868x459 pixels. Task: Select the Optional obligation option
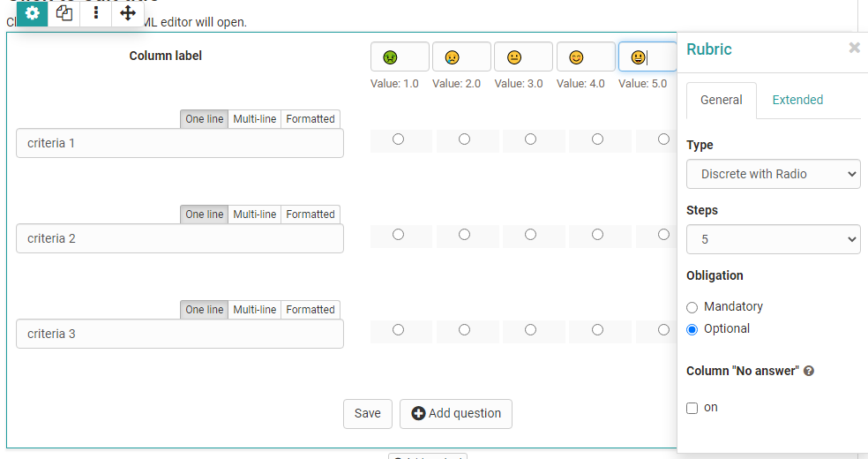click(692, 329)
